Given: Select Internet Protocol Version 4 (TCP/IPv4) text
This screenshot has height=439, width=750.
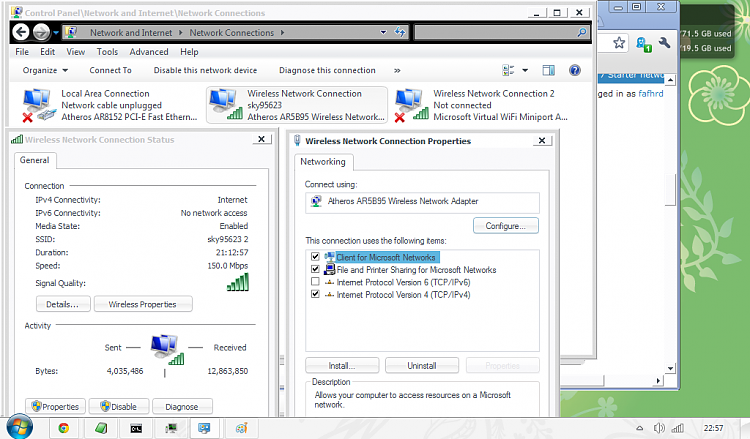Looking at the screenshot, I should pyautogui.click(x=403, y=295).
